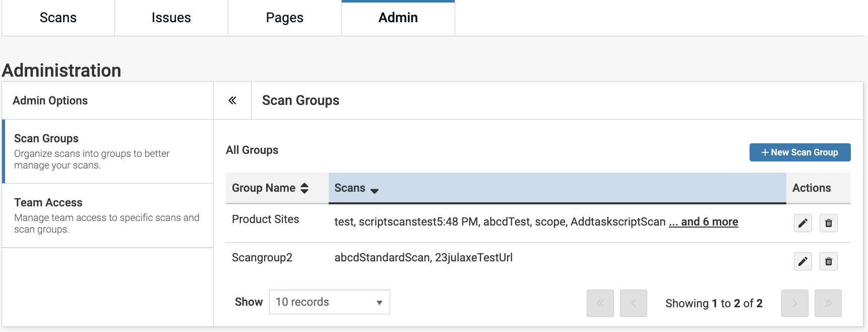The height and width of the screenshot is (332, 868).
Task: Sort the table by Group Name
Action: pos(270,188)
